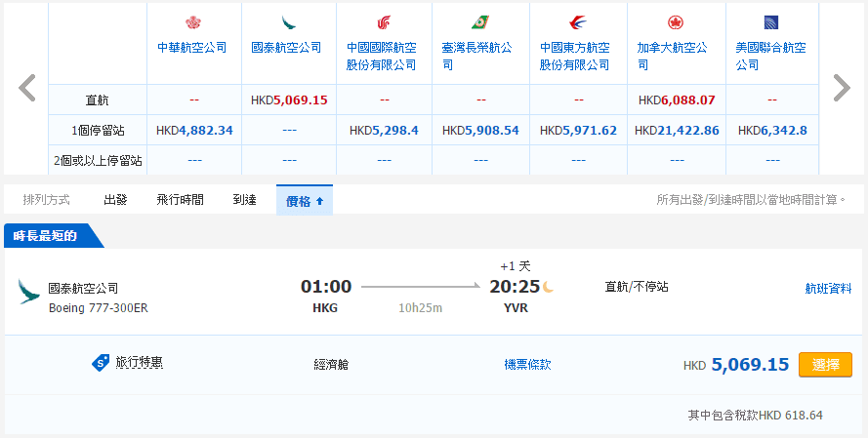This screenshot has height=438, width=868.
Task: Sort flights by 飛行時間
Action: coord(180,200)
